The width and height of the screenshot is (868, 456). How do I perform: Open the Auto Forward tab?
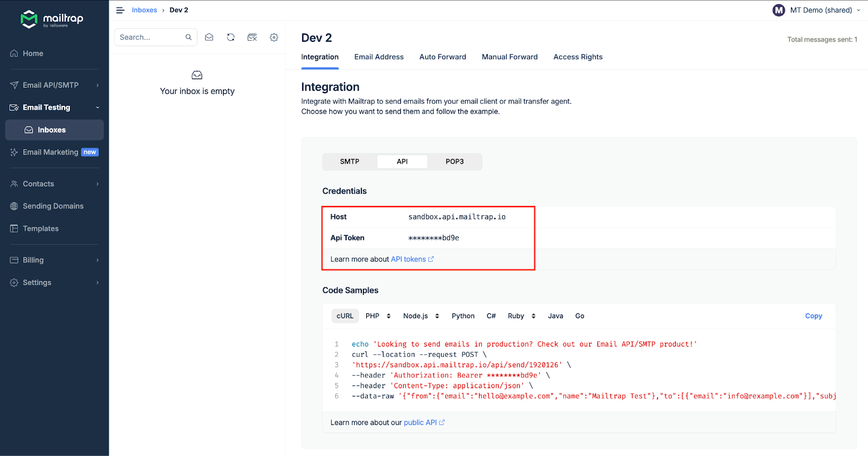click(x=443, y=57)
